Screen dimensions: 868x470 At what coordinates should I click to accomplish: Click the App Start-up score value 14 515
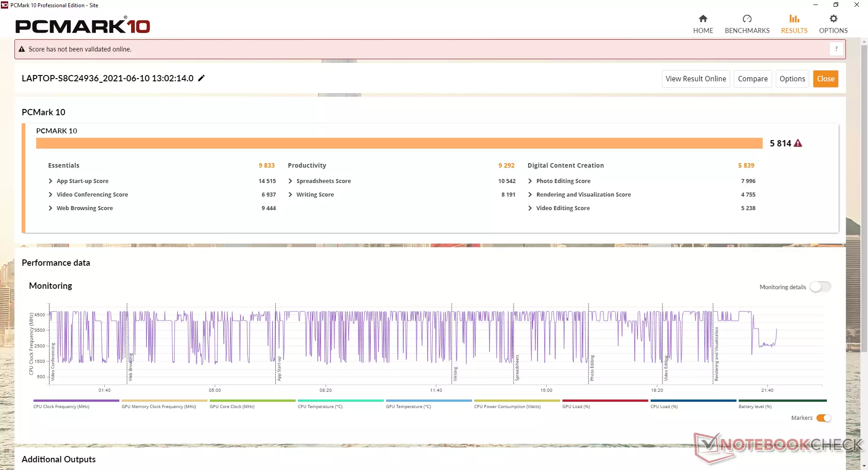point(267,181)
